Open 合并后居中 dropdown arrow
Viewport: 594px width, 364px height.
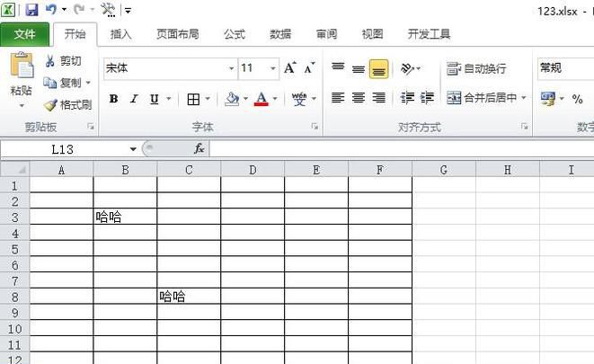tap(524, 98)
